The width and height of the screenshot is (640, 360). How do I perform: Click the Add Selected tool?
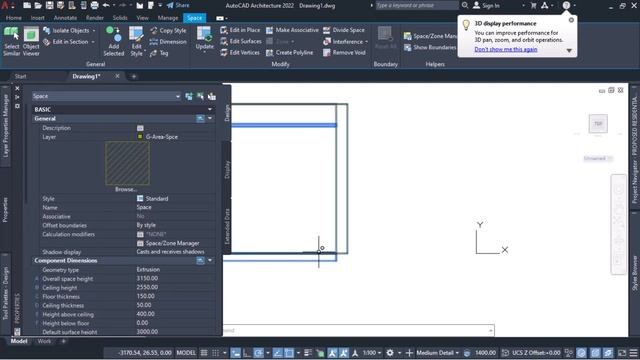(113, 41)
